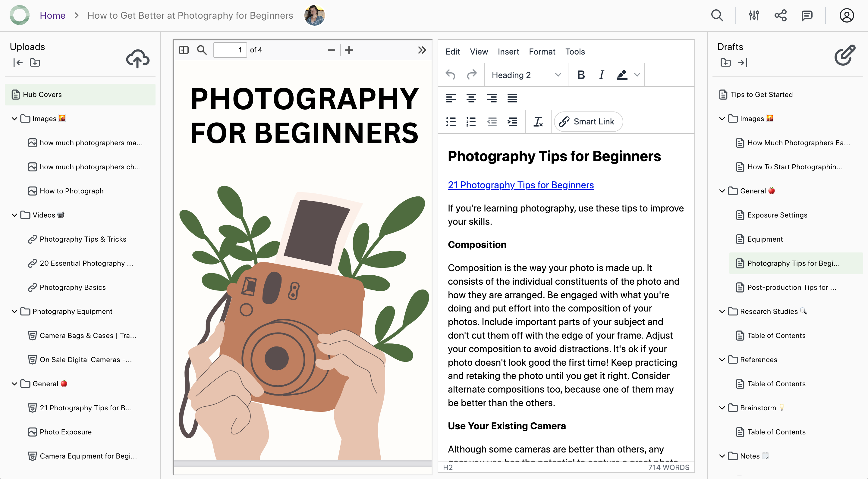This screenshot has width=868, height=479.
Task: Open PDF viewer more tools chevrons
Action: [422, 50]
